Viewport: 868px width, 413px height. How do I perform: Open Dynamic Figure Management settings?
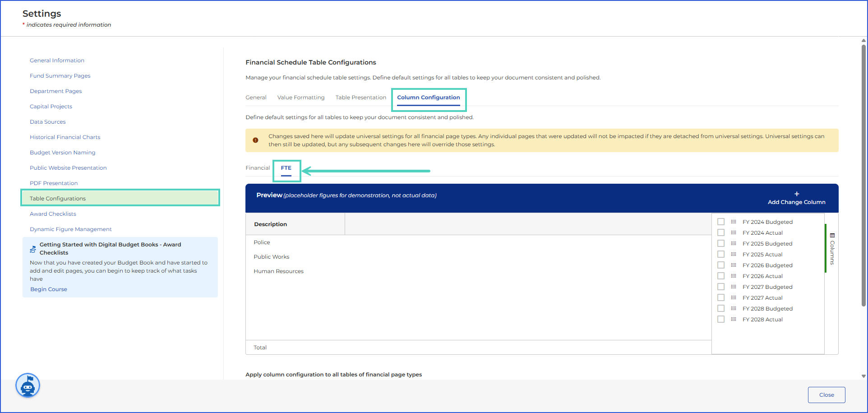click(71, 229)
